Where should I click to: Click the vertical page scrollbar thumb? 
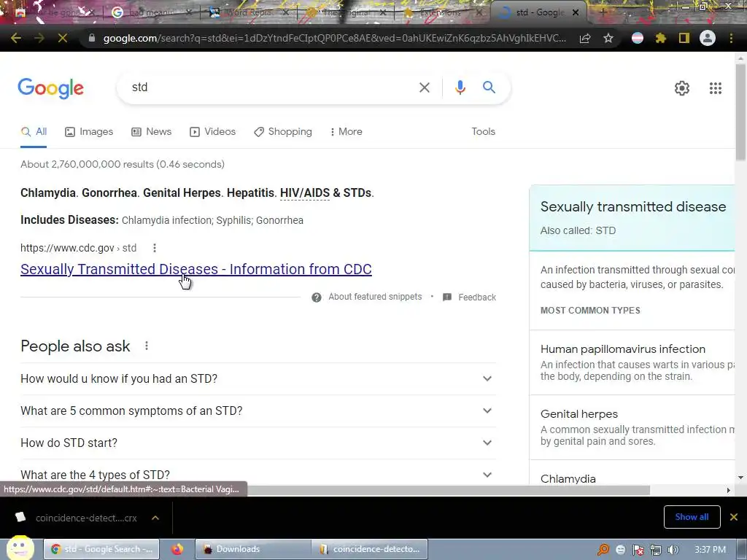740,112
